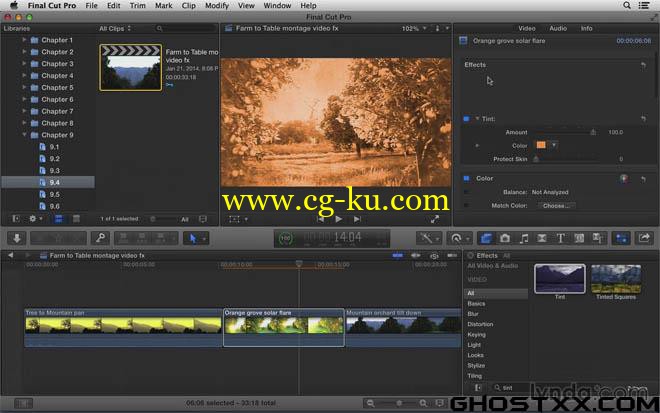Open the All Clips filter dropdown
The image size is (660, 413).
tap(115, 29)
